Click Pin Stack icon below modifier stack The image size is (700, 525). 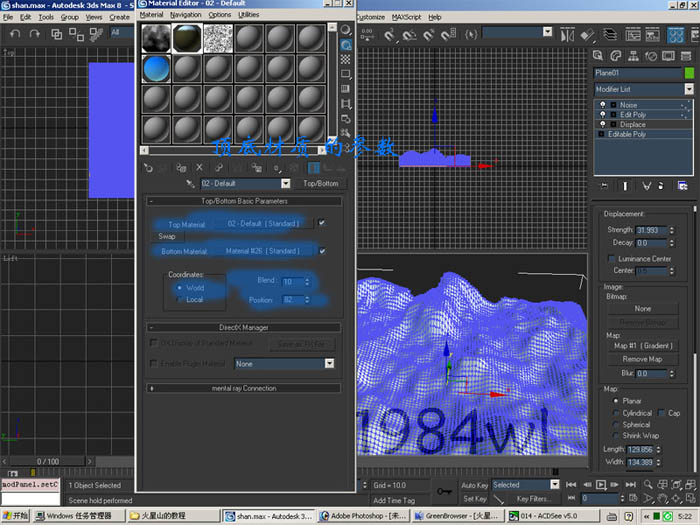point(604,186)
